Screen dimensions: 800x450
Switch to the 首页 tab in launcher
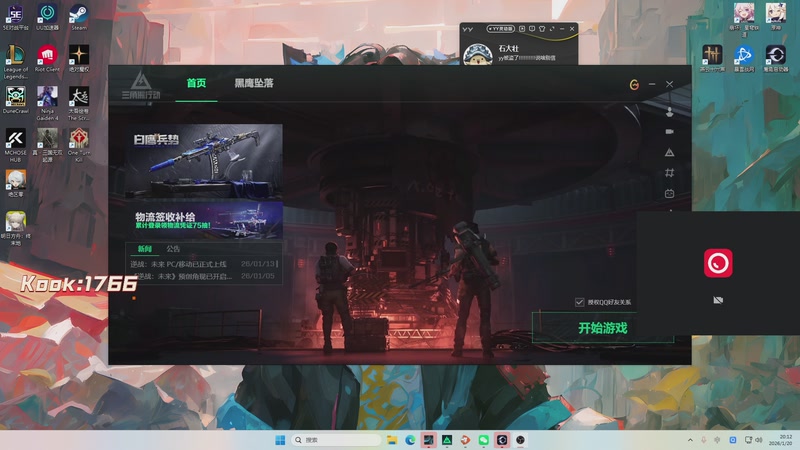(x=196, y=83)
